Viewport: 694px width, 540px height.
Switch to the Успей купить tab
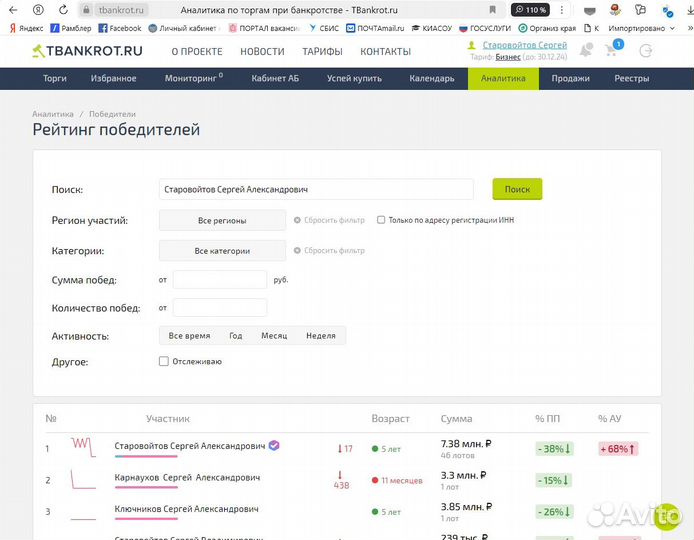(x=354, y=78)
